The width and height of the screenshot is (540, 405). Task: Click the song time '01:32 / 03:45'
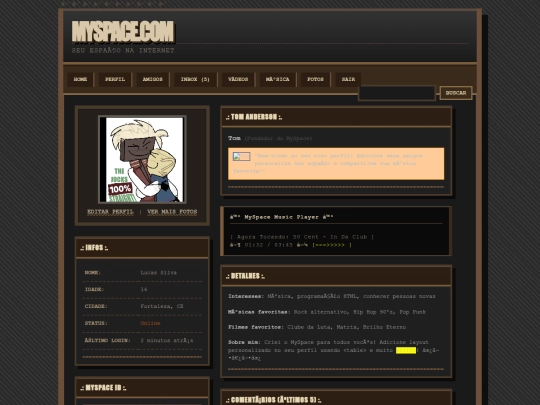269,245
